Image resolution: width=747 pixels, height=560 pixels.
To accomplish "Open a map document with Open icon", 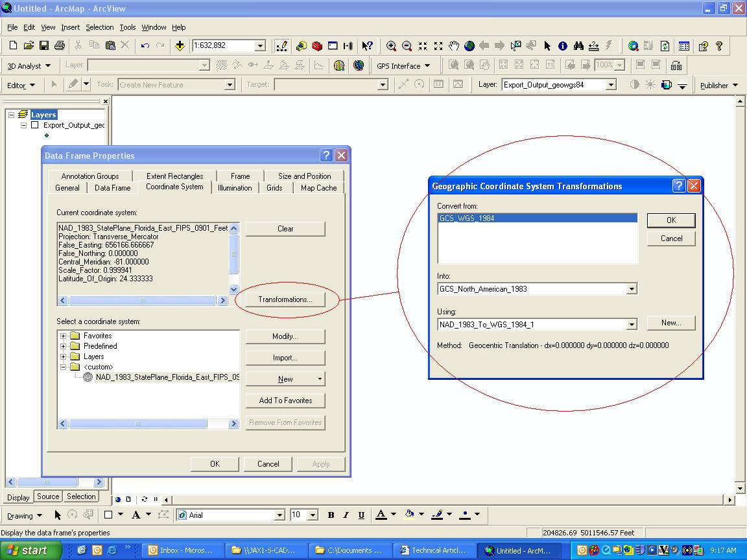I will (29, 46).
